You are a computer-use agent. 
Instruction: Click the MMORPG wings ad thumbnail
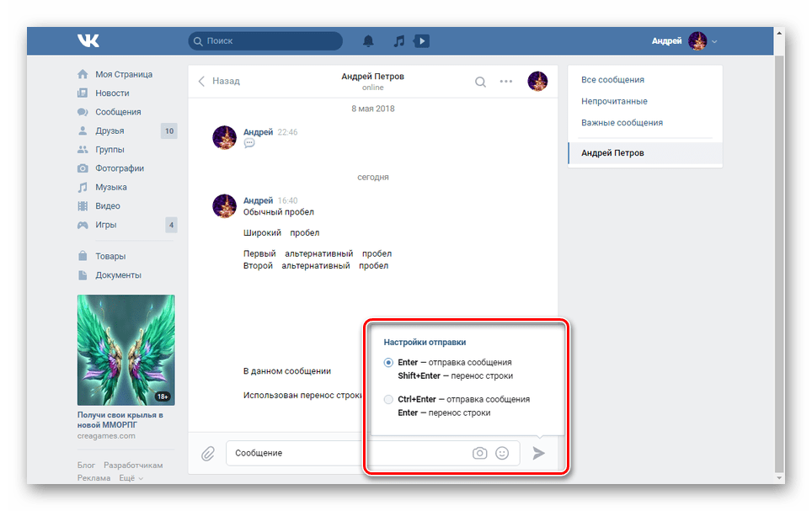point(126,349)
